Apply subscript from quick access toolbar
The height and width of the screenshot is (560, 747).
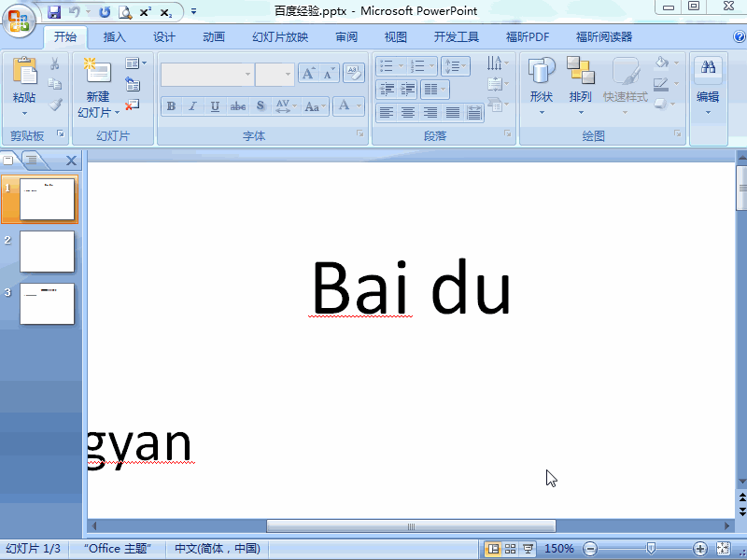pos(166,13)
